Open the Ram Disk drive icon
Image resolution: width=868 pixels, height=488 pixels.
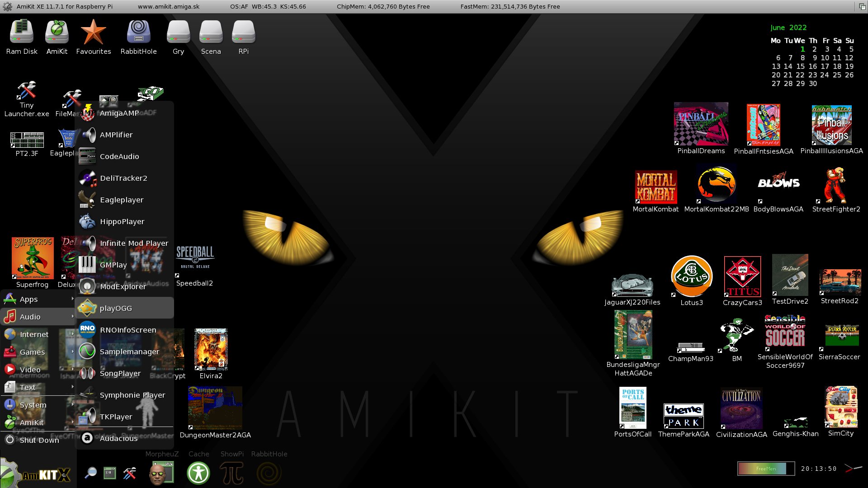[x=22, y=32]
